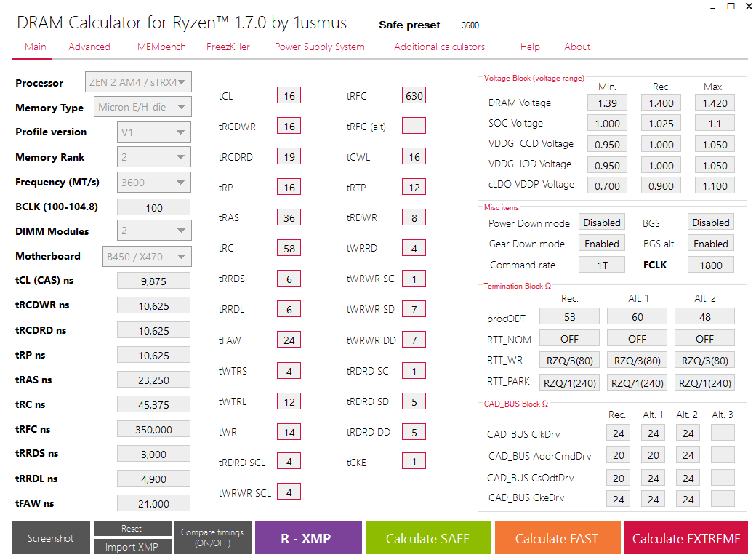Select the tRTP value 12 field
This screenshot has height=560, width=756.
(414, 187)
